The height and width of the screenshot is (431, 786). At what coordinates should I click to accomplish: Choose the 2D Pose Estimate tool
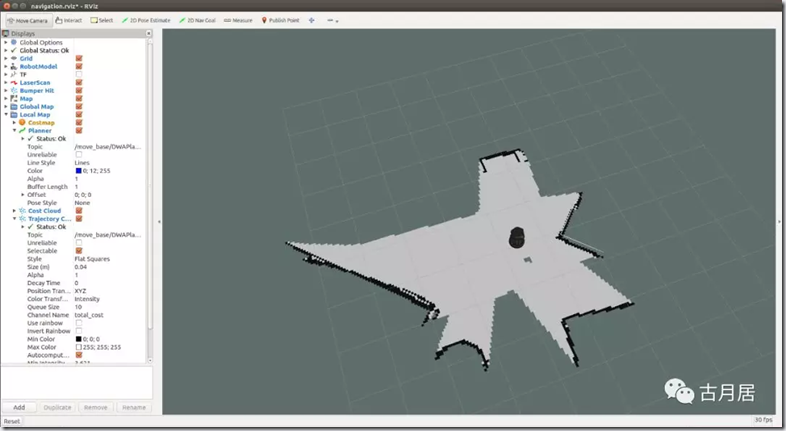(x=146, y=21)
